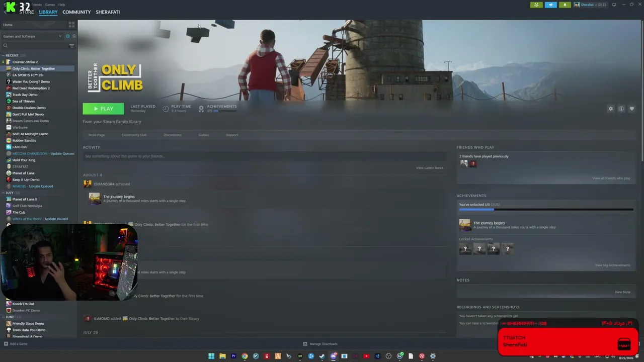Open the Windows Start button
The width and height of the screenshot is (644, 362).
click(x=211, y=356)
